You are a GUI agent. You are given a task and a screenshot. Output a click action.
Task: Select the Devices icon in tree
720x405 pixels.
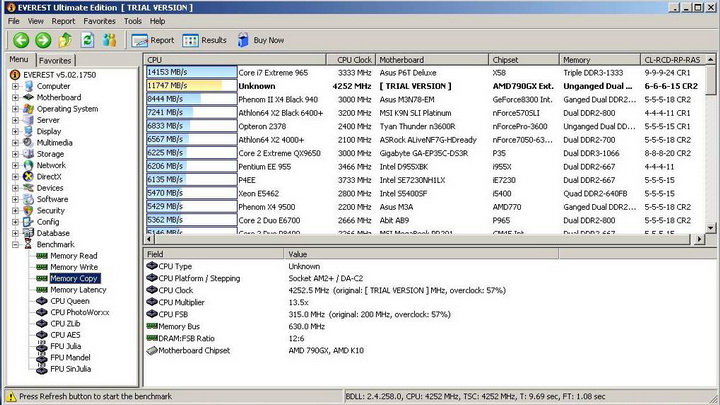tap(28, 188)
